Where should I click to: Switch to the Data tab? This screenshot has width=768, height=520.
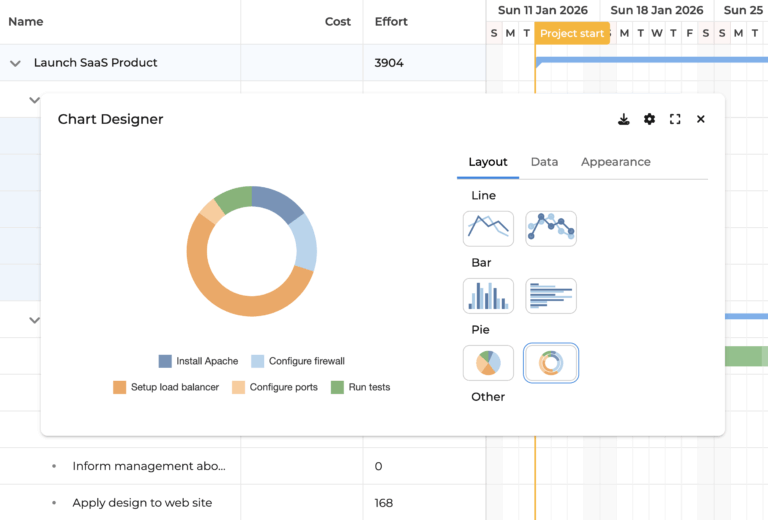click(x=544, y=162)
